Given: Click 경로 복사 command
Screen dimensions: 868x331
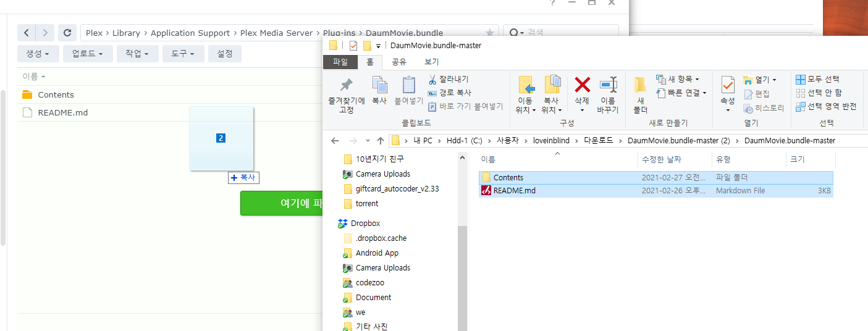Looking at the screenshot, I should [449, 93].
